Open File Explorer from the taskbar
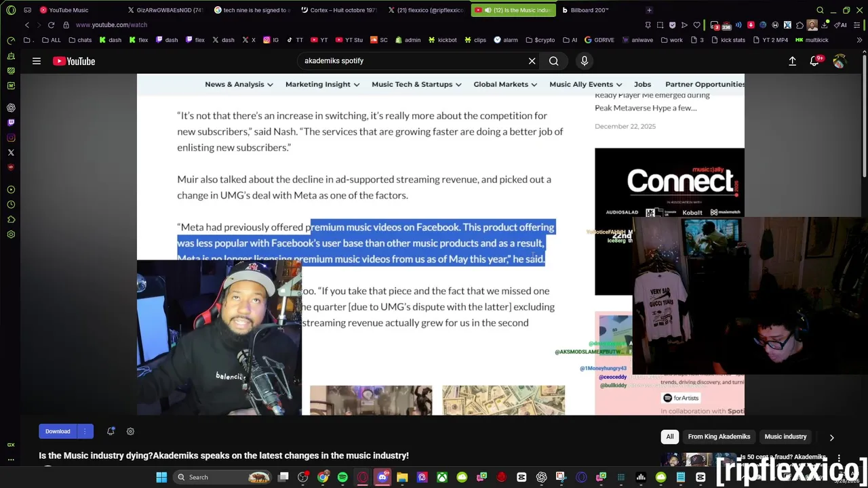The height and width of the screenshot is (488, 868). click(402, 477)
